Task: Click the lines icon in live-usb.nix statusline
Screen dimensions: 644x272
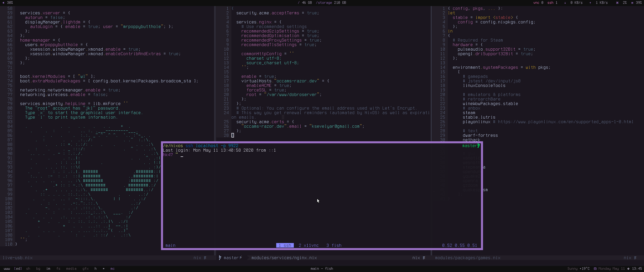Action: (205, 258)
